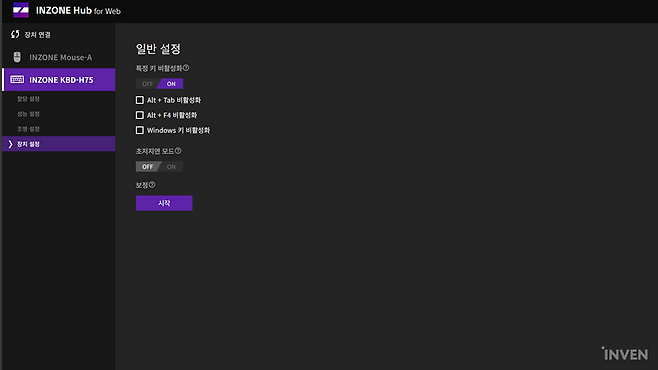Open the 성능 설정 submenu
The height and width of the screenshot is (370, 658).
tap(28, 114)
